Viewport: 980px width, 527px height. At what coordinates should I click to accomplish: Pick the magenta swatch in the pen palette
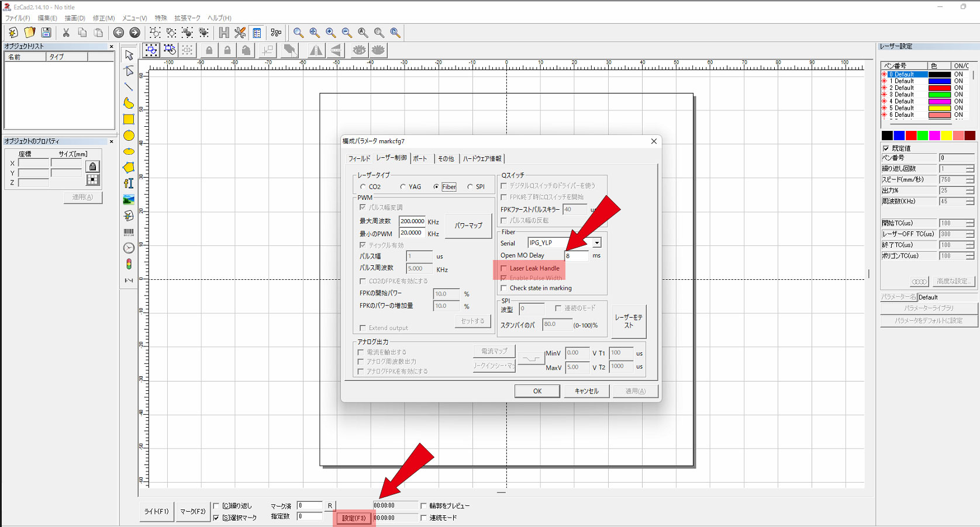pyautogui.click(x=934, y=136)
